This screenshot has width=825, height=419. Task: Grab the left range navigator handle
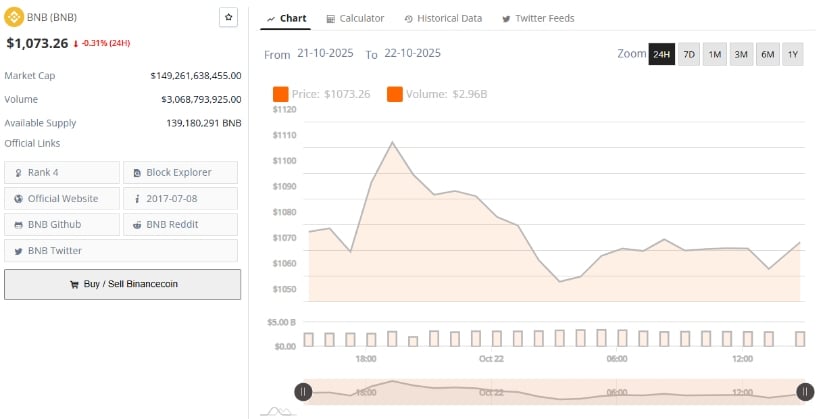pyautogui.click(x=302, y=392)
